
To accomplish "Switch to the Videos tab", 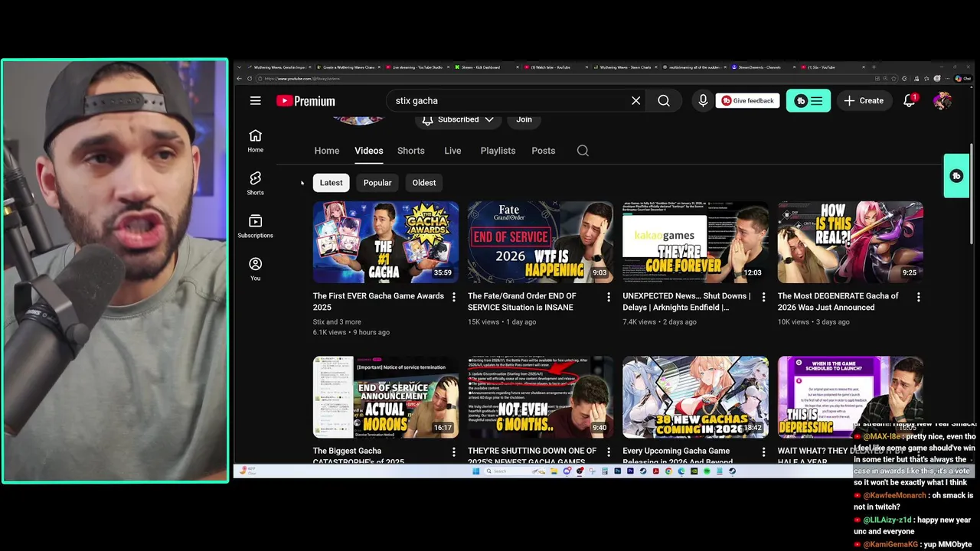I will coord(369,151).
